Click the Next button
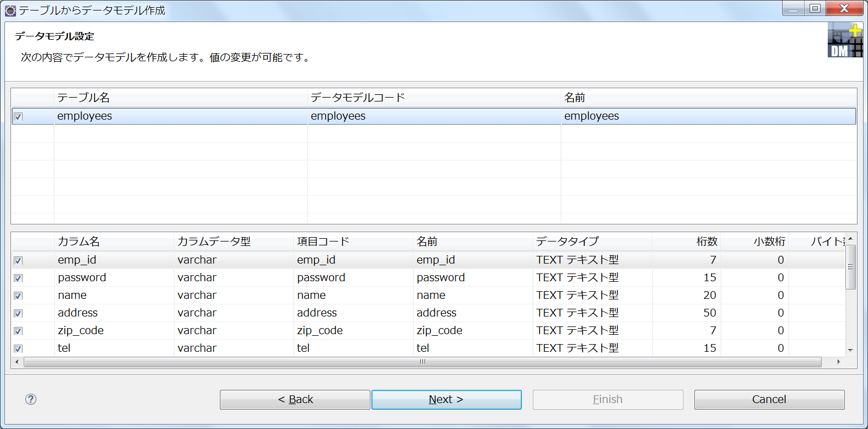868x429 pixels. [x=446, y=400]
